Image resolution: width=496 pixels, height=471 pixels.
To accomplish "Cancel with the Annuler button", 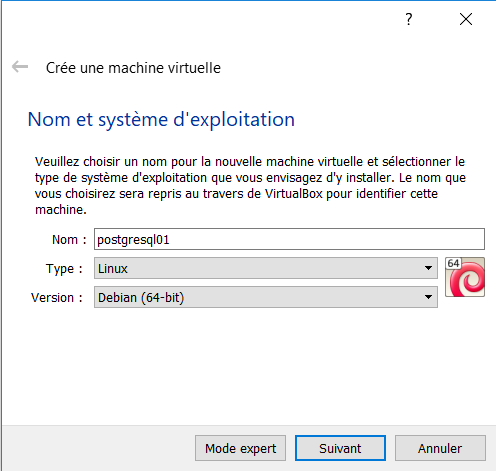I will pyautogui.click(x=440, y=448).
